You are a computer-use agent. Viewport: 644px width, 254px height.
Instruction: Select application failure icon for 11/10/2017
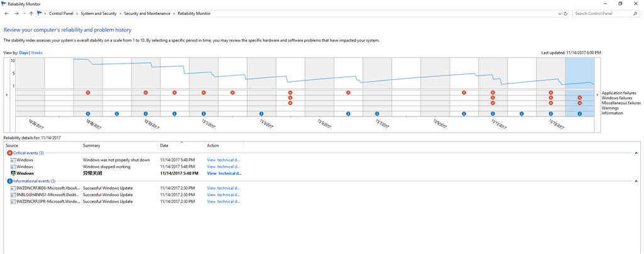point(464,93)
